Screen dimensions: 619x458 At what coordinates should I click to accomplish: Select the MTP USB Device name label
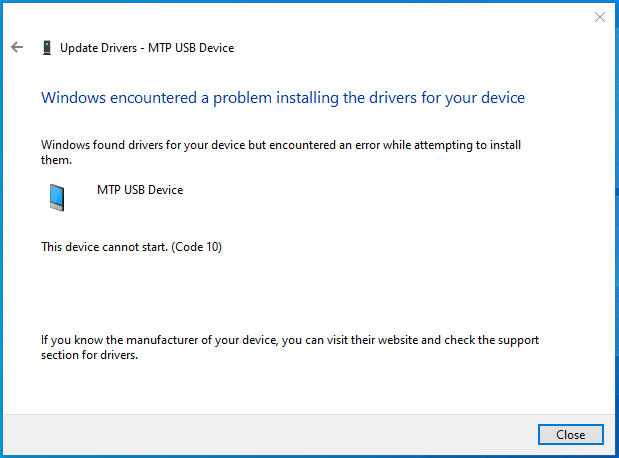pos(140,190)
